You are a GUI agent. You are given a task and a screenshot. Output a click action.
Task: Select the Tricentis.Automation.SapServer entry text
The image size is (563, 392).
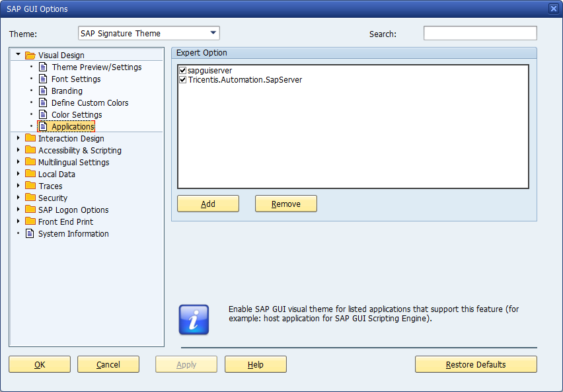[245, 80]
